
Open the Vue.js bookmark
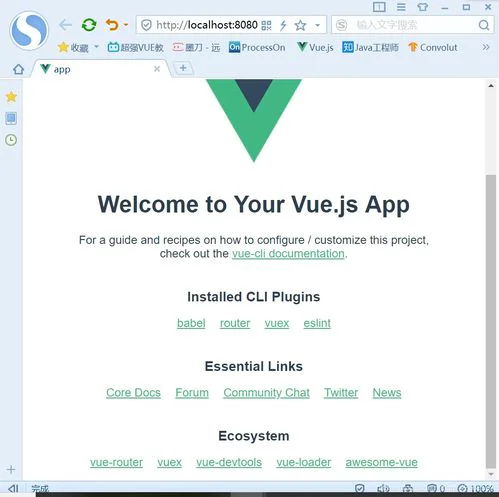pos(315,48)
